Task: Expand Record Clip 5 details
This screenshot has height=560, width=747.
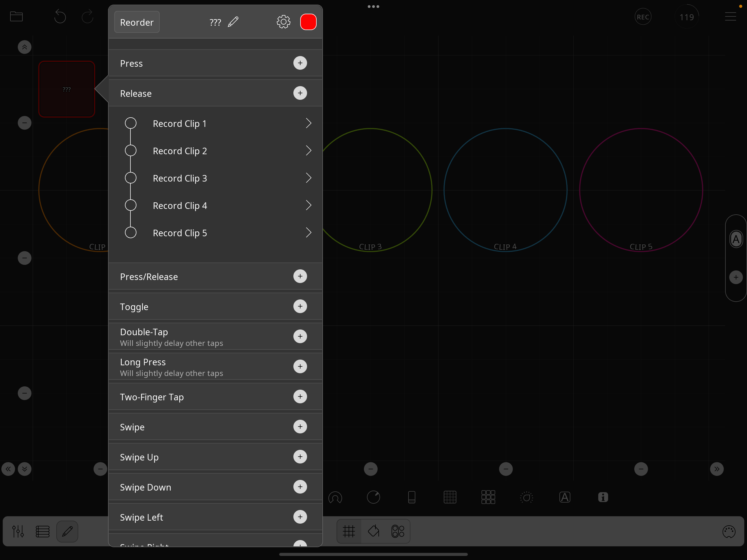Action: (x=308, y=233)
